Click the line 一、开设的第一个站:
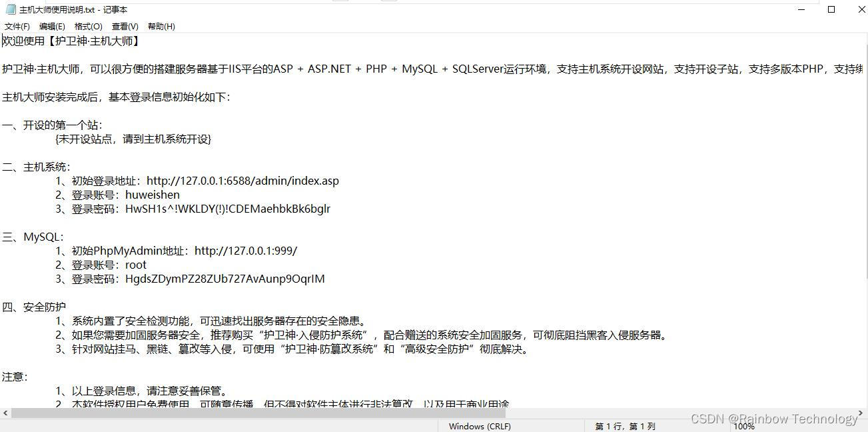 (53, 125)
